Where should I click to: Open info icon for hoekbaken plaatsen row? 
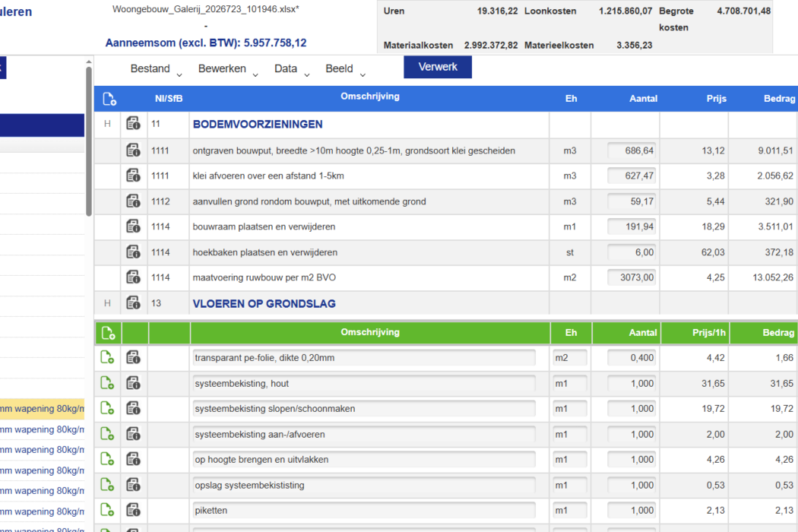[133, 252]
